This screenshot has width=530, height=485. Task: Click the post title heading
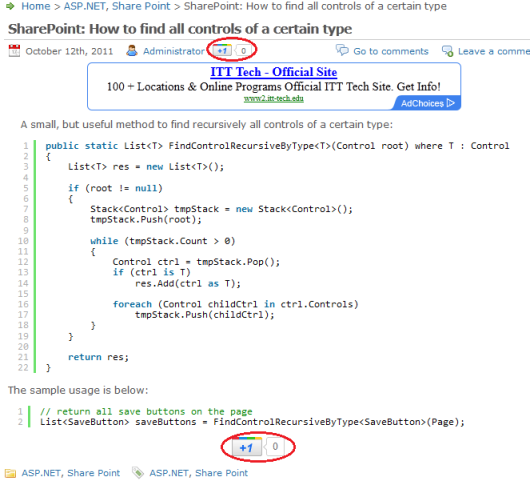tap(180, 29)
